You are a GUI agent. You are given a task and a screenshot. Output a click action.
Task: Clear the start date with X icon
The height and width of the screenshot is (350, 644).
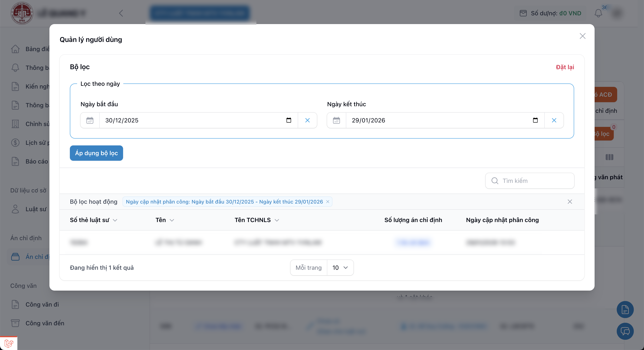(307, 120)
